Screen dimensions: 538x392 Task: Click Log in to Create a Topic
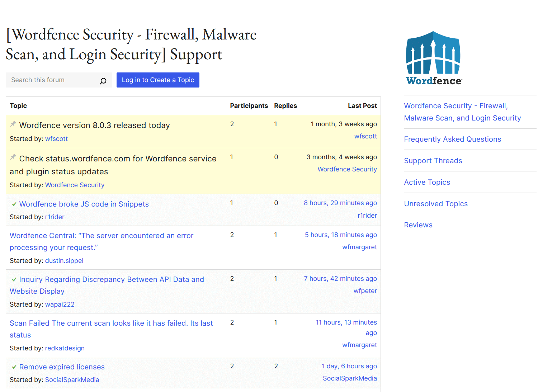(x=158, y=80)
